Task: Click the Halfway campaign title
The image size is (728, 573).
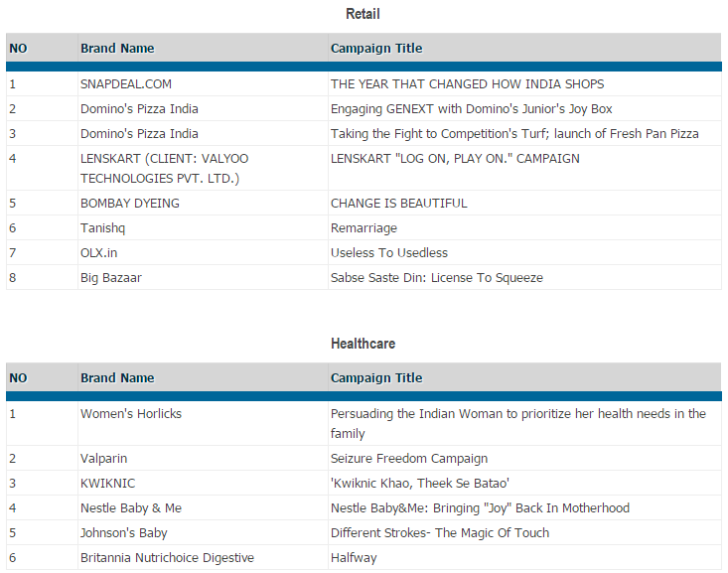Action: coord(354,558)
